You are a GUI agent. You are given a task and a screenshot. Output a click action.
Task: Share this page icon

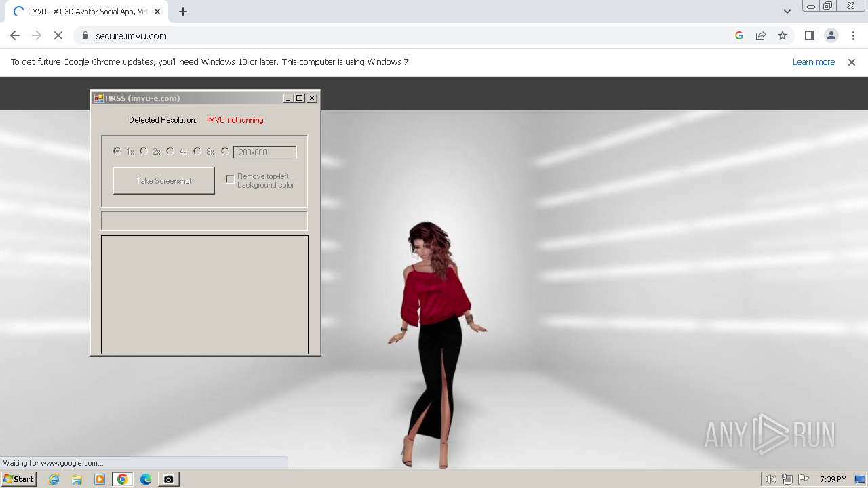pyautogui.click(x=761, y=36)
